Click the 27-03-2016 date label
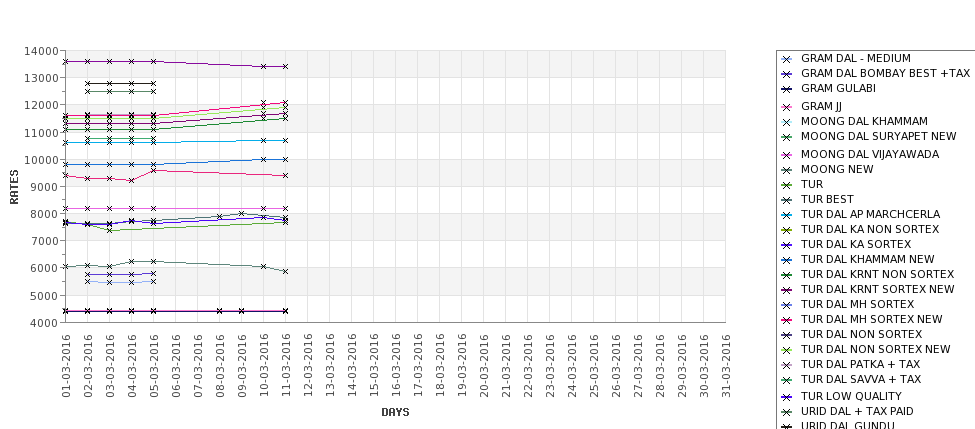Screen dimensions: 975x429 click(x=637, y=366)
